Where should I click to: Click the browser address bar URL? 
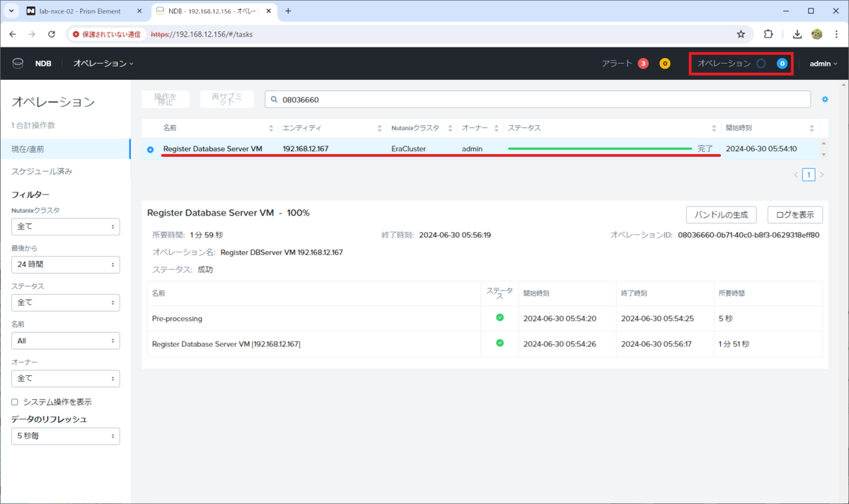[x=201, y=34]
